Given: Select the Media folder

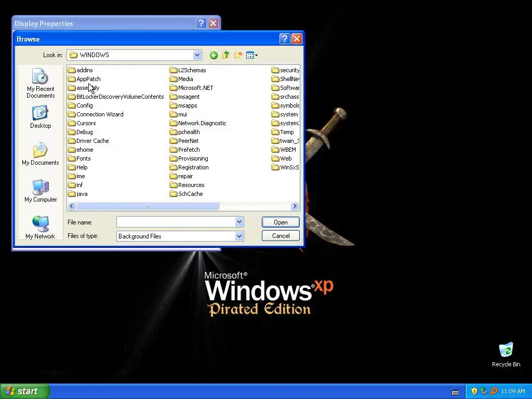Looking at the screenshot, I should (181, 79).
